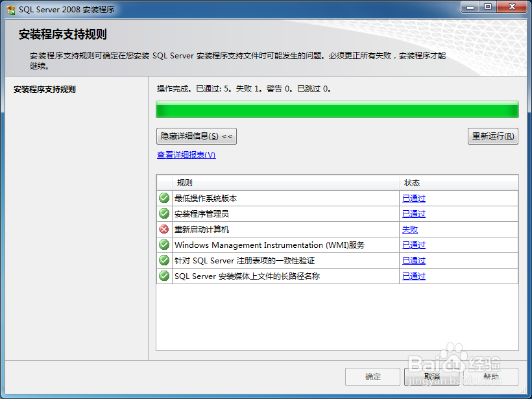532x399 pixels.
Task: Click the check icon for 安装媒体长路径名称 rule
Action: click(163, 276)
